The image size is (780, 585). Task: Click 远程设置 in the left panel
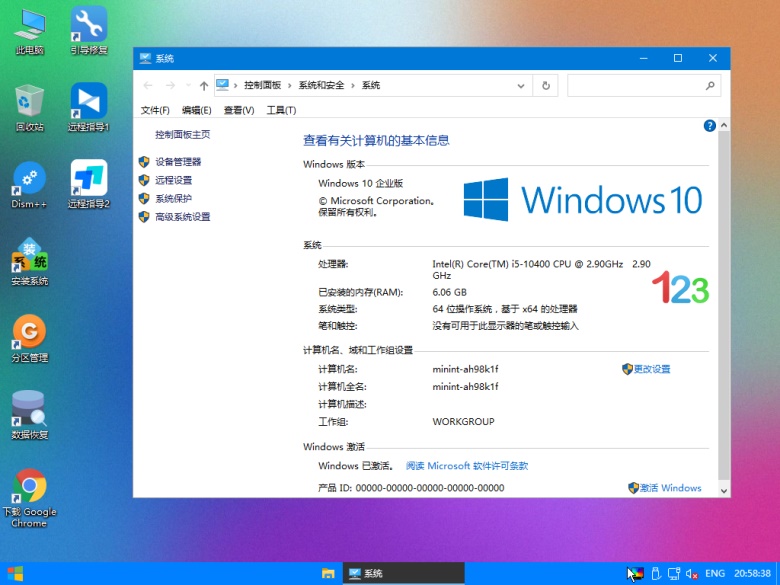(x=173, y=180)
